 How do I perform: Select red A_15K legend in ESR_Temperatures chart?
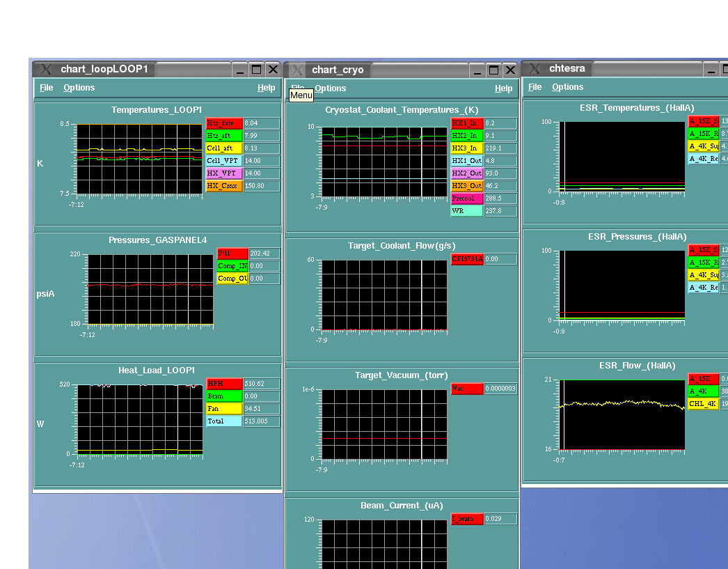pos(704,121)
